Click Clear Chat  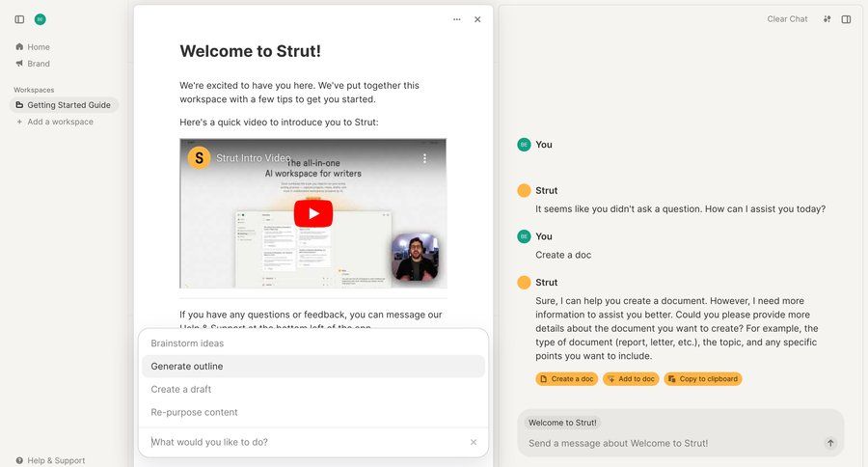tap(787, 19)
